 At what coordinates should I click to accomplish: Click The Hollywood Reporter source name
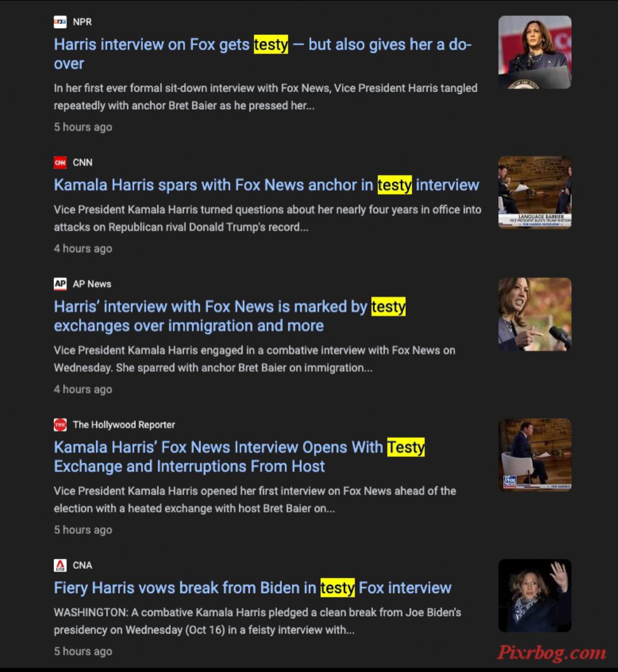coord(124,425)
